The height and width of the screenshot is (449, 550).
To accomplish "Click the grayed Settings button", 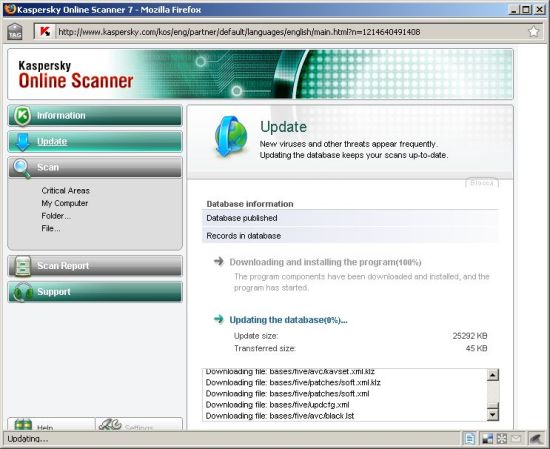I will point(139,424).
